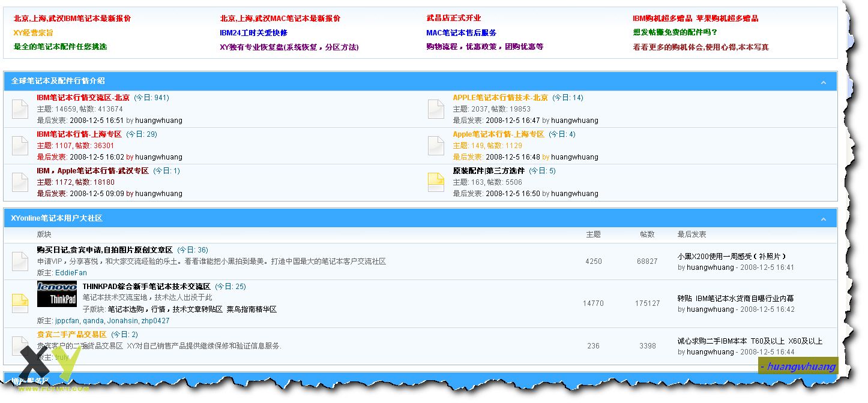The width and height of the screenshot is (868, 403).
Task: Click forum icon beside IBM笔记本行情-上海专区
Action: pyautogui.click(x=20, y=146)
